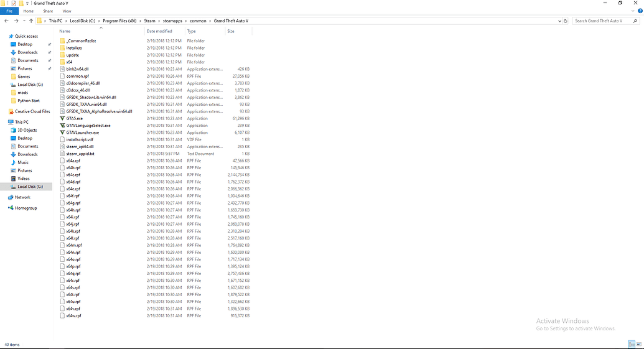The width and height of the screenshot is (644, 349).
Task: Switch to details view layout
Action: point(632,344)
